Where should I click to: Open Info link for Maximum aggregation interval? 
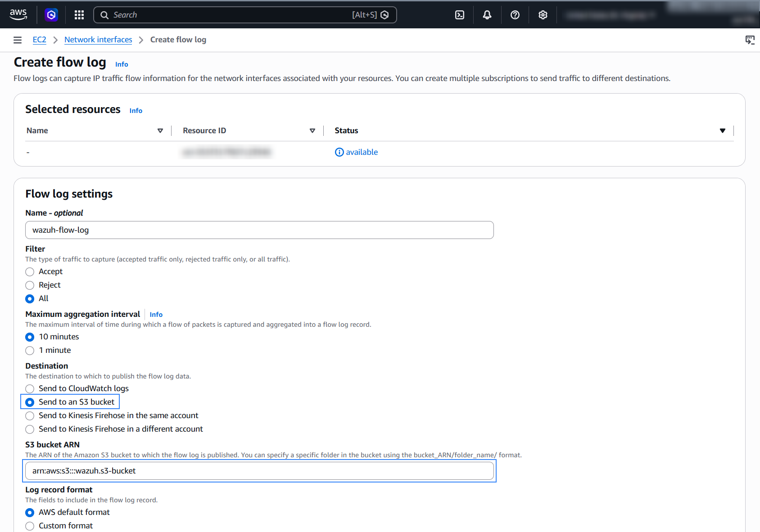[156, 315]
